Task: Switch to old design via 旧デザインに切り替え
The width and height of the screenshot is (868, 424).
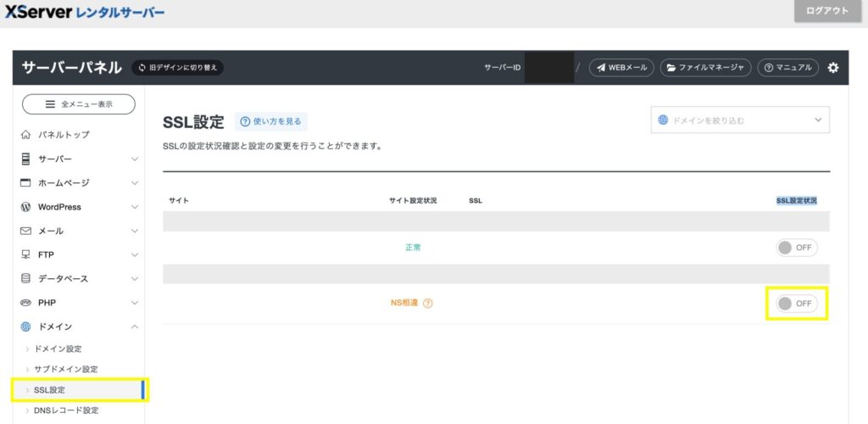Action: point(177,68)
